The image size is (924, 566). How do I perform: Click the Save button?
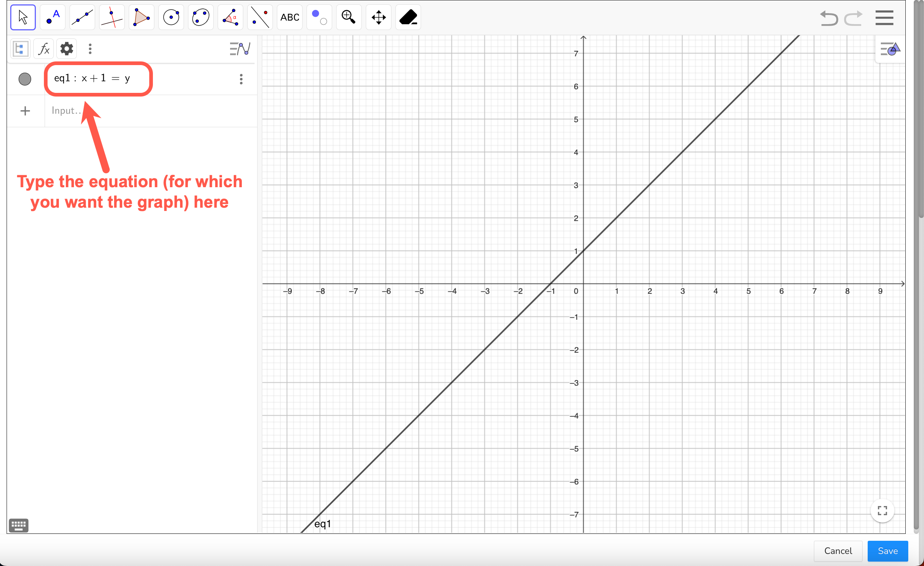(887, 551)
